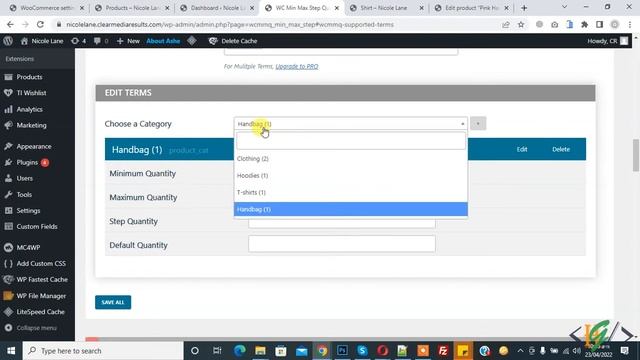Switch to the Edit product browser tab

pyautogui.click(x=471, y=8)
